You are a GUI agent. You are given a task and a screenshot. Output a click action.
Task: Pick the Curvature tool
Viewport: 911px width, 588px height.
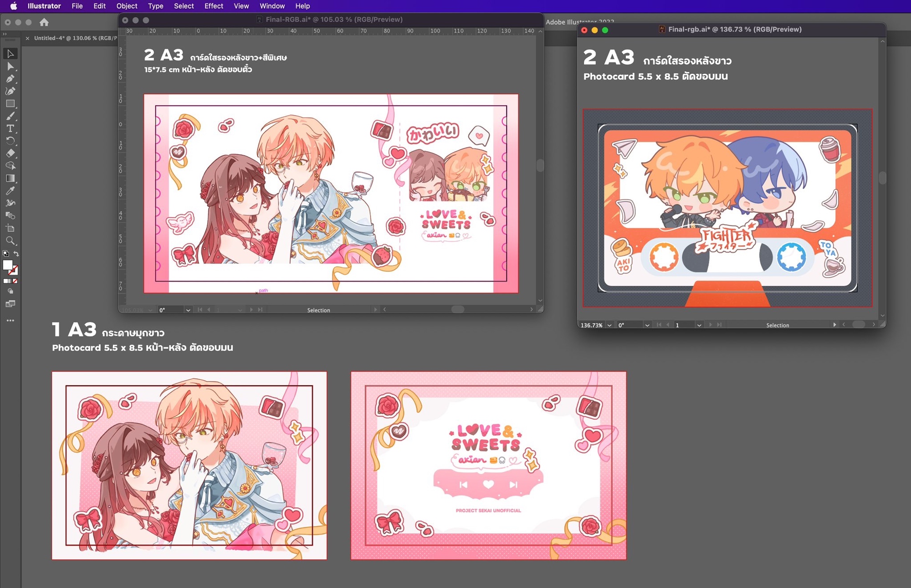pyautogui.click(x=10, y=91)
